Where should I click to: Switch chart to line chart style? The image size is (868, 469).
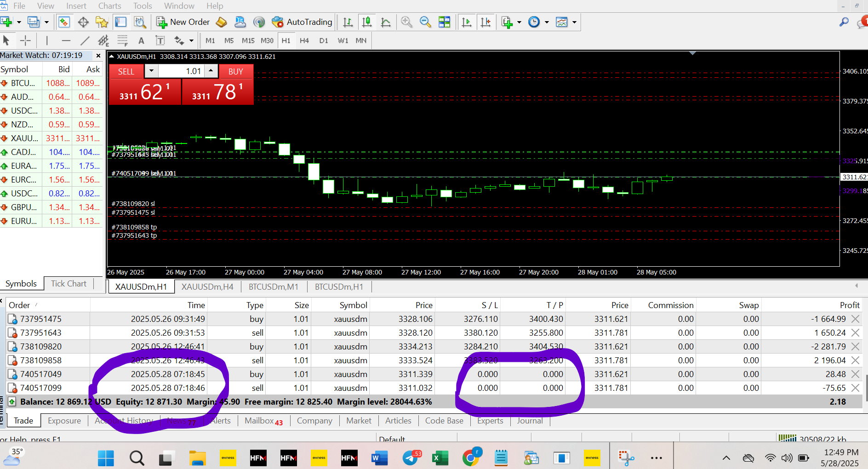386,22
